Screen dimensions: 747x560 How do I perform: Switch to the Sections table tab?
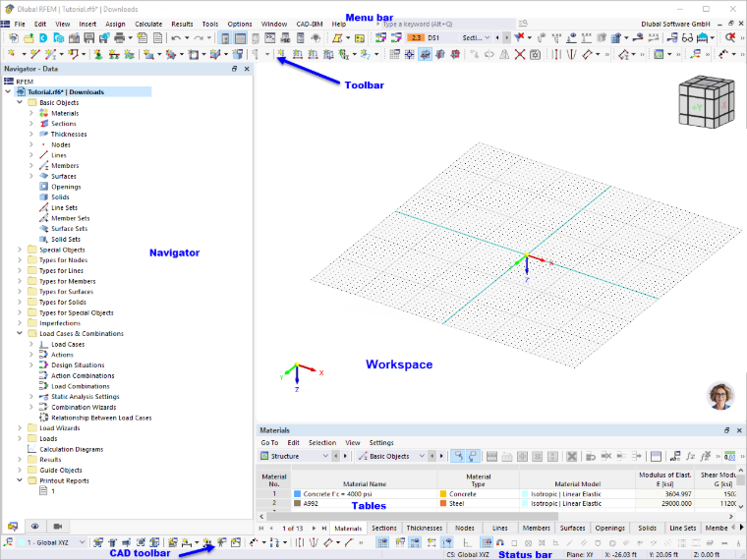pyautogui.click(x=384, y=529)
